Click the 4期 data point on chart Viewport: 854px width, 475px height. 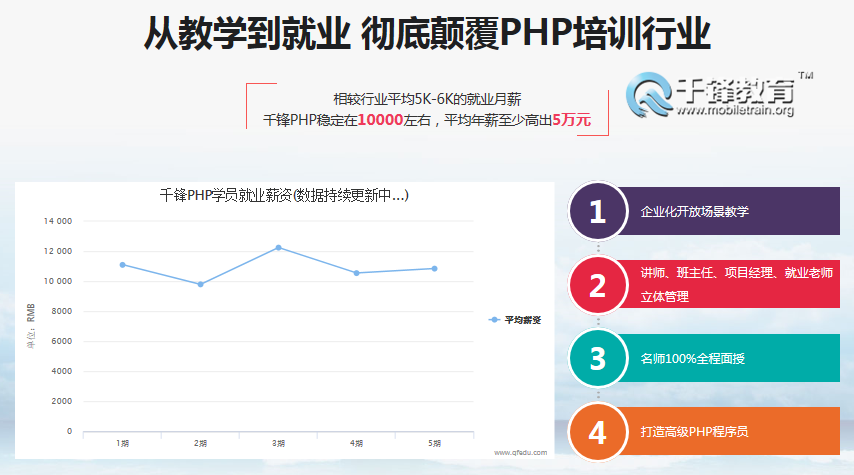click(356, 273)
